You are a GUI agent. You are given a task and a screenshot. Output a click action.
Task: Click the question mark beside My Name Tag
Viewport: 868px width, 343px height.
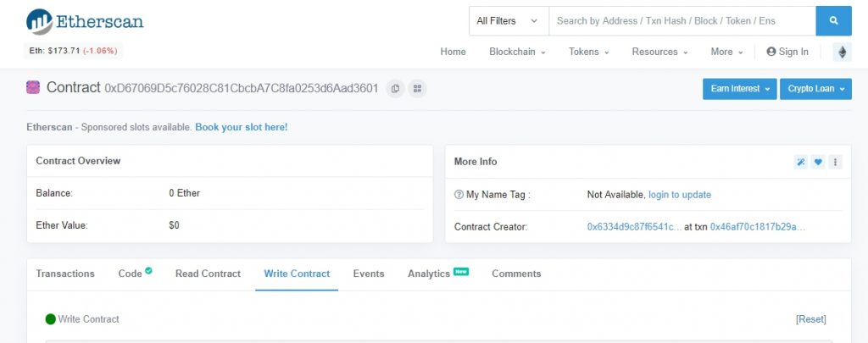click(x=459, y=195)
